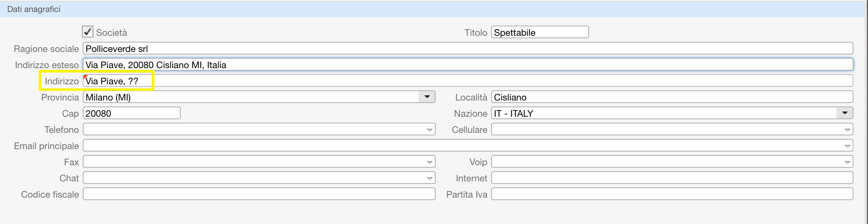Click the Partita Iva input field

coord(672,194)
